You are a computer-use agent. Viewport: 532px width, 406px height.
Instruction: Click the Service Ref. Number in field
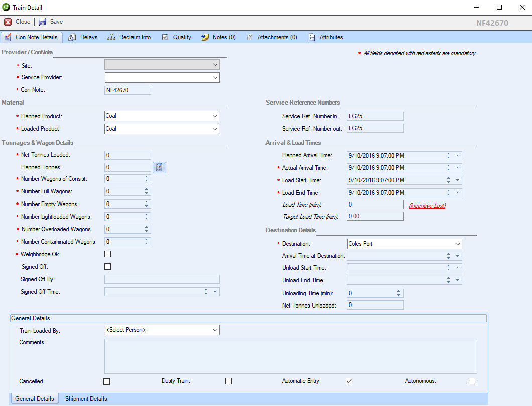tap(375, 116)
